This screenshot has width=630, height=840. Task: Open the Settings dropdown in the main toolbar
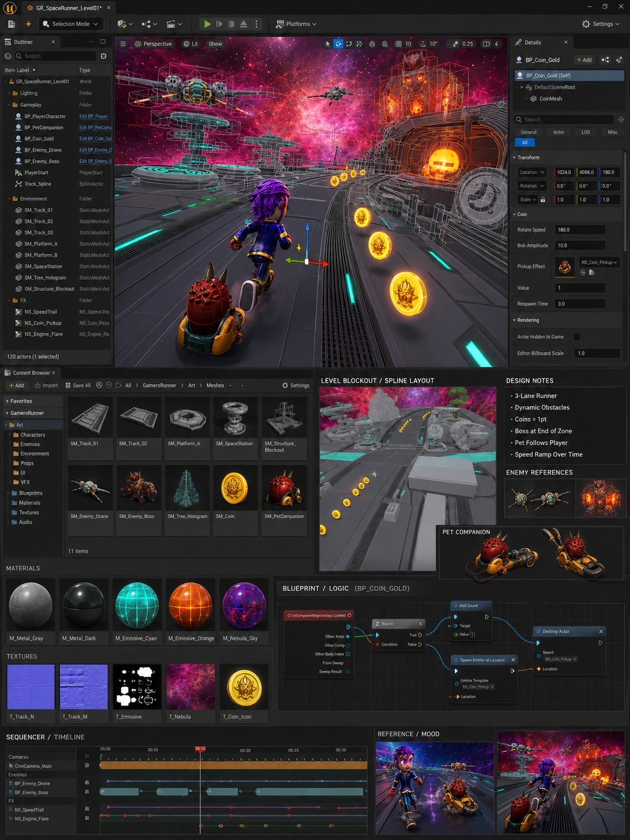(601, 24)
